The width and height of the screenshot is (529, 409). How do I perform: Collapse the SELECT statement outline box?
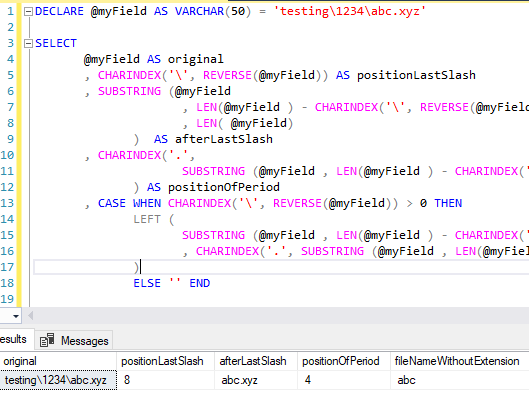[29, 44]
